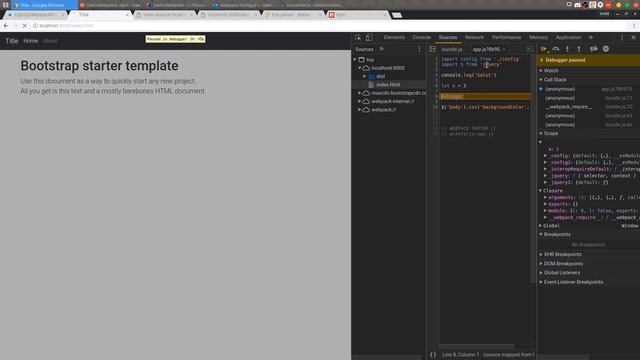Open the bundle.js editor tab
The image size is (640, 360).
pos(452,49)
